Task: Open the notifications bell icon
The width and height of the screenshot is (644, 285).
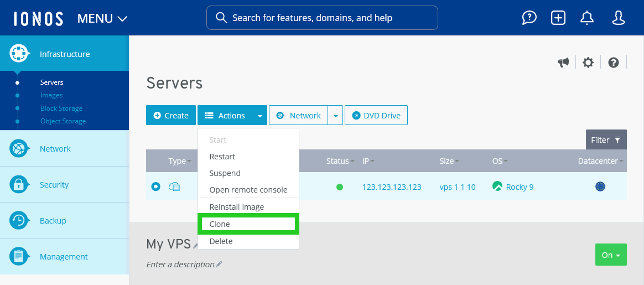Action: point(587,18)
